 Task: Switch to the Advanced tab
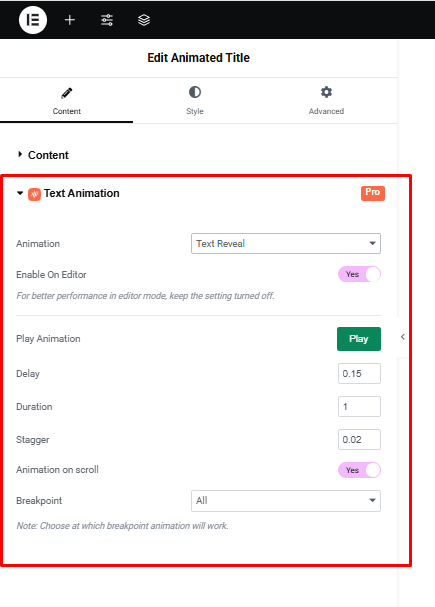click(326, 100)
